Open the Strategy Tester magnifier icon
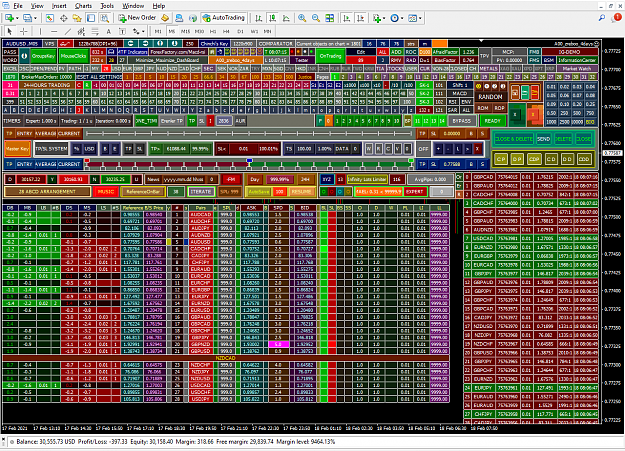 pos(104,18)
